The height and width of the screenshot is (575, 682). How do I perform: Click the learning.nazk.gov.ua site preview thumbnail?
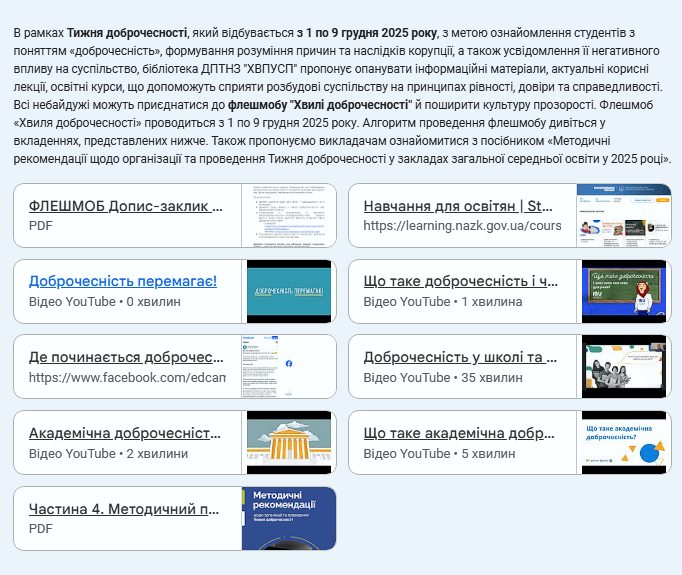pyautogui.click(x=623, y=215)
